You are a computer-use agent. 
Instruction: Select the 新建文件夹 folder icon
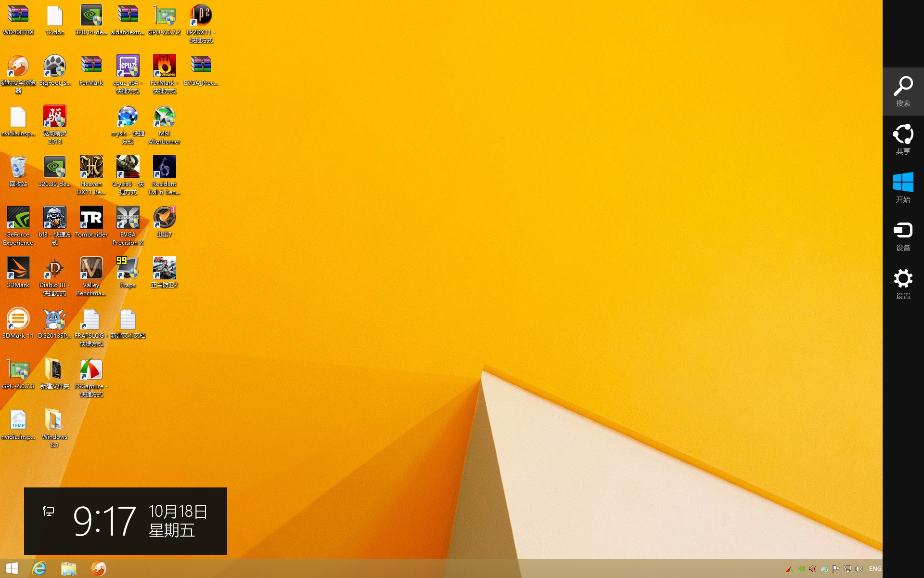point(55,374)
